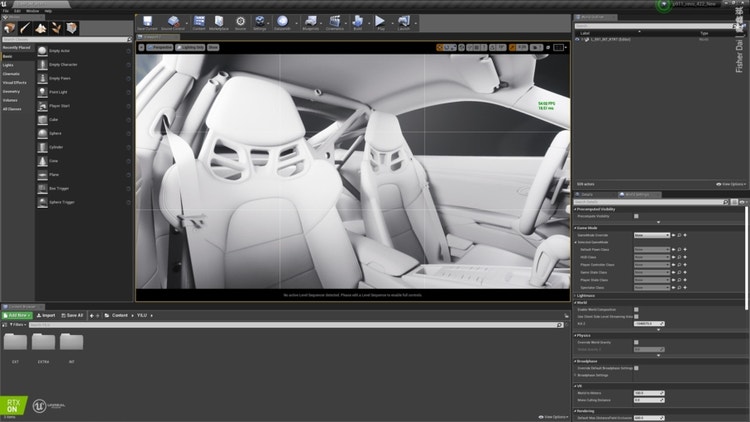Open the GameMode Override dropdown
Image resolution: width=750 pixels, height=422 pixels.
pos(652,235)
